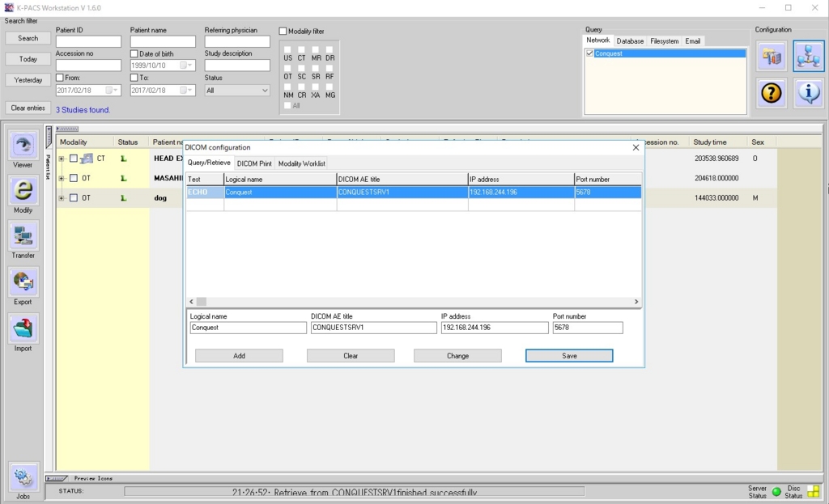Screen dimensions: 829x504
Task: Close the DICOM configuration dialog
Action: click(636, 147)
